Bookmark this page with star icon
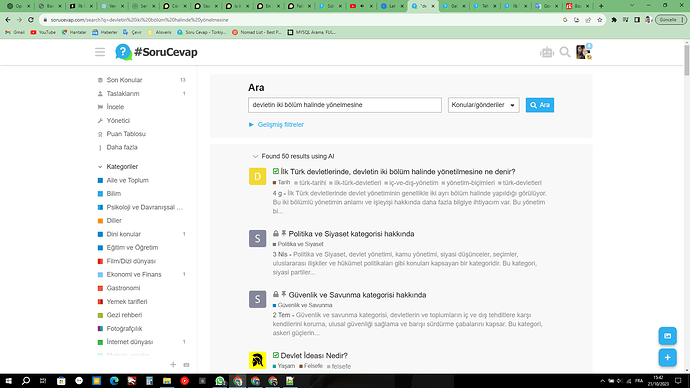Viewport: 690px width, 388px height. 599,20
